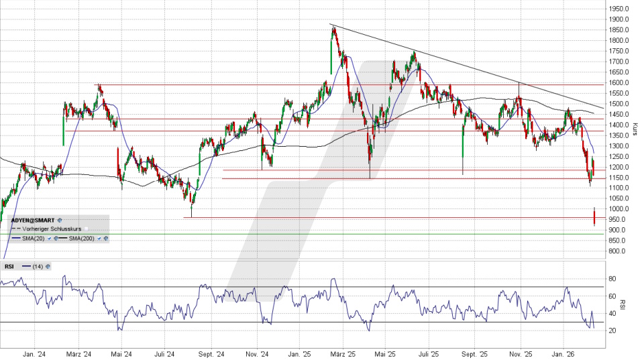This screenshot has width=644, height=362.
Task: Click the Sept. '25 date axis label
Action: 474,354
